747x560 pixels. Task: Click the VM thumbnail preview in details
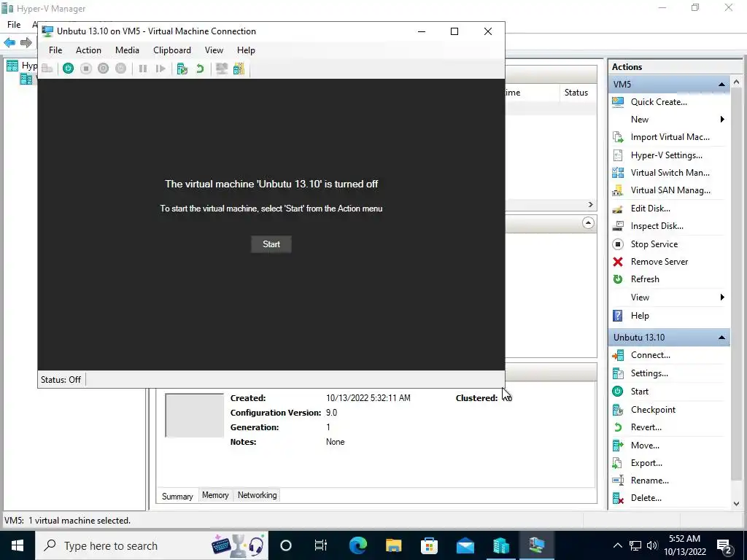[194, 415]
